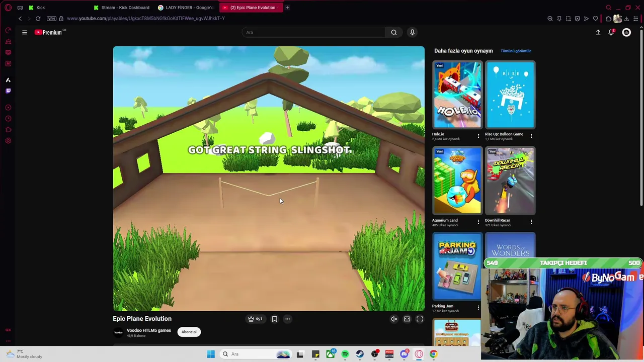Open the YouTube account avatar menu
The image size is (644, 362).
[x=626, y=32]
